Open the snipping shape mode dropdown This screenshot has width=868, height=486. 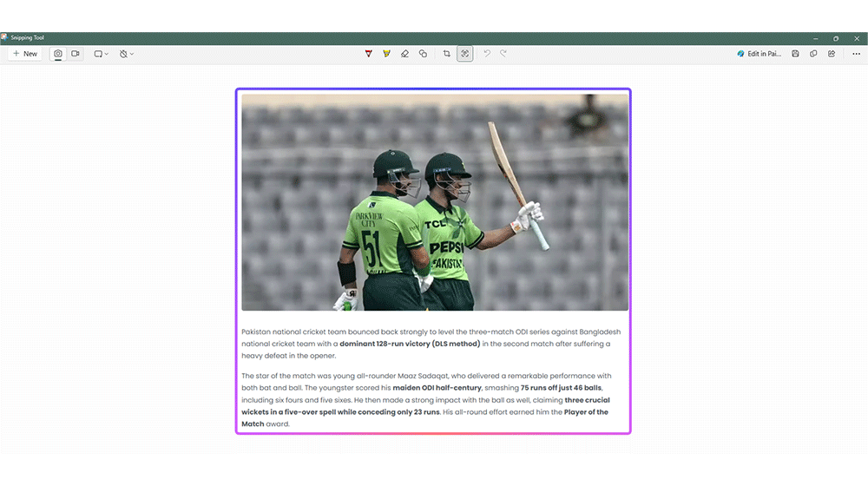(x=101, y=54)
